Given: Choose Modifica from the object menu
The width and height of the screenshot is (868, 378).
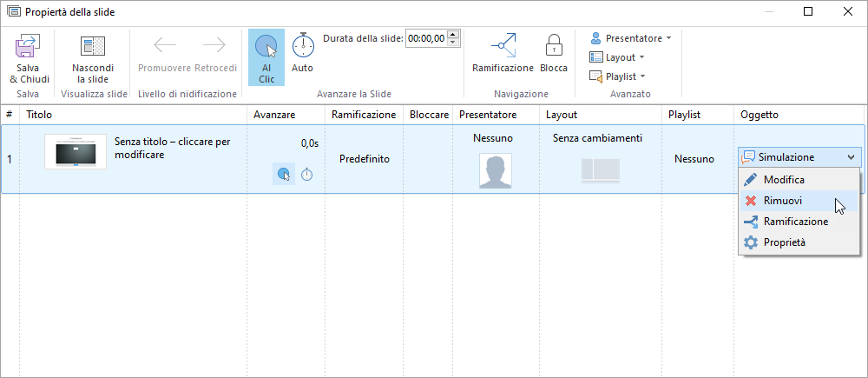Looking at the screenshot, I should click(783, 180).
